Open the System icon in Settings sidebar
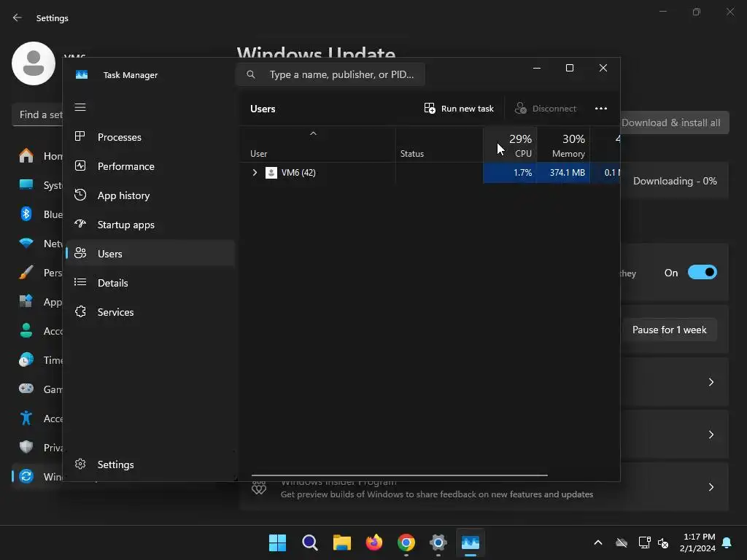The height and width of the screenshot is (560, 747). click(26, 184)
